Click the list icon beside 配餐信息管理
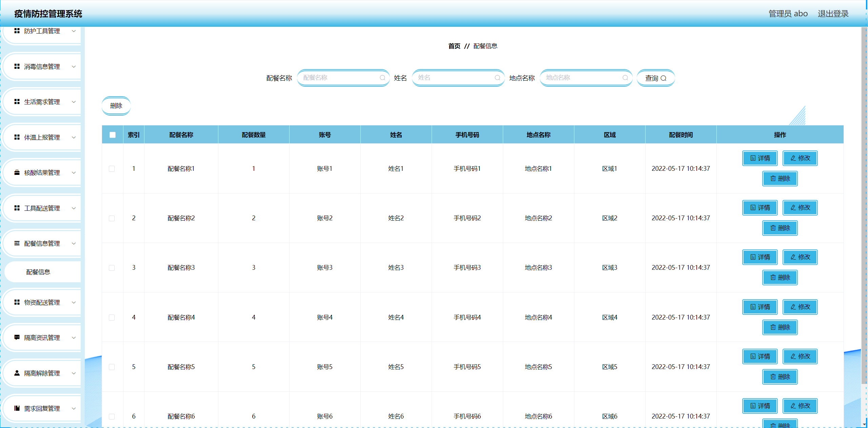 (x=17, y=243)
